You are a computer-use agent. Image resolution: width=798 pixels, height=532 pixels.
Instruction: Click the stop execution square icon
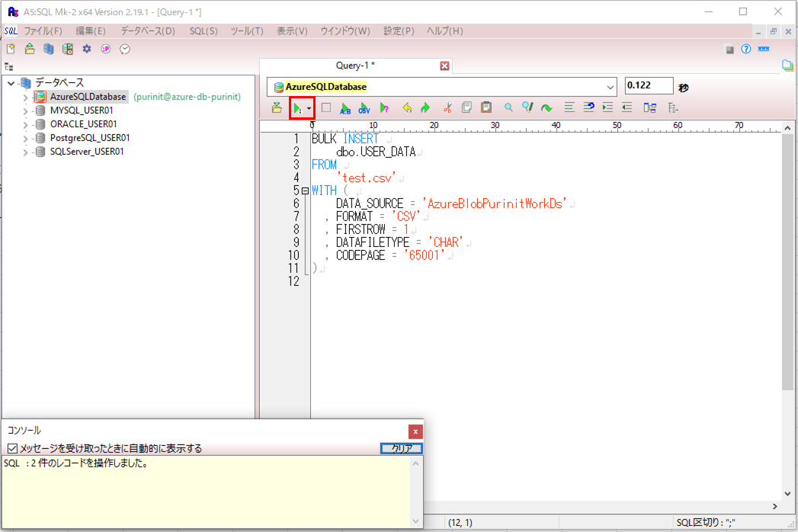pos(326,107)
